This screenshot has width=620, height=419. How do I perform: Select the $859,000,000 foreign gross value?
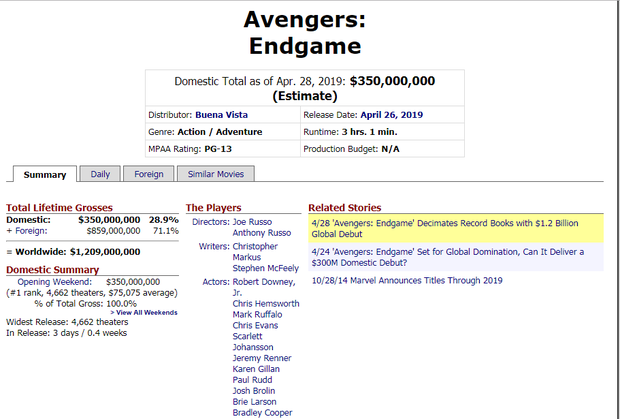(x=113, y=231)
